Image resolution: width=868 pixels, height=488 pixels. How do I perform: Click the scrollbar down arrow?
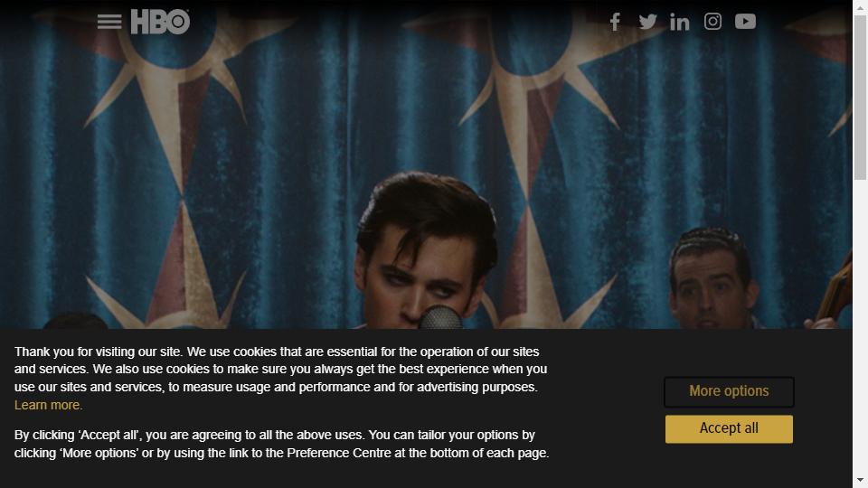click(860, 480)
